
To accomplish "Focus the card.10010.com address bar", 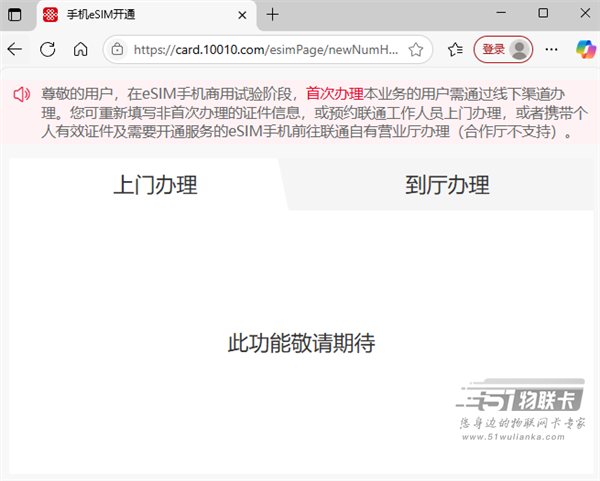I will (266, 50).
